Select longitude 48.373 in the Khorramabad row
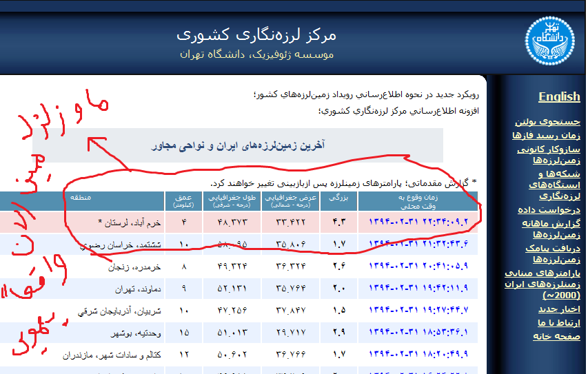Viewport: 588px width, 374px height. click(x=232, y=222)
